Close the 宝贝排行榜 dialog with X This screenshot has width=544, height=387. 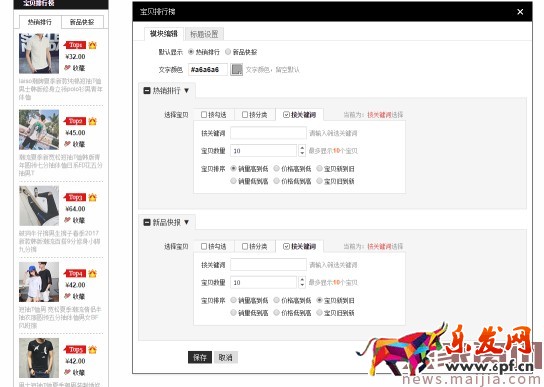point(520,12)
